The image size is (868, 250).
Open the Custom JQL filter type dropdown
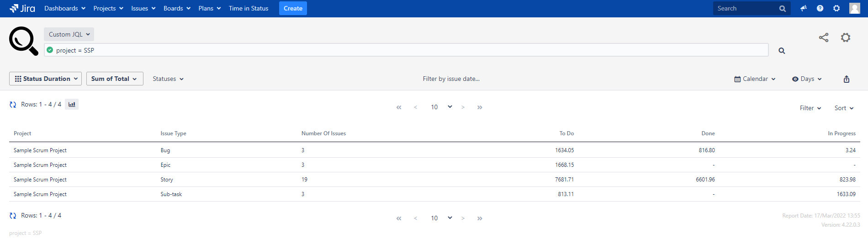pos(69,34)
